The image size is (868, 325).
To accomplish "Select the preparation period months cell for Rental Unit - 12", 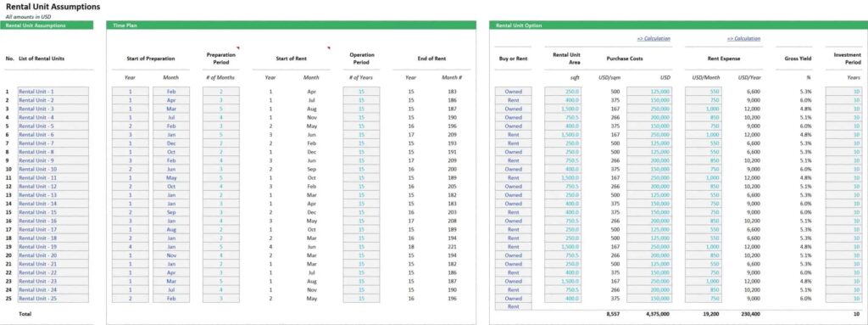I will (x=221, y=187).
